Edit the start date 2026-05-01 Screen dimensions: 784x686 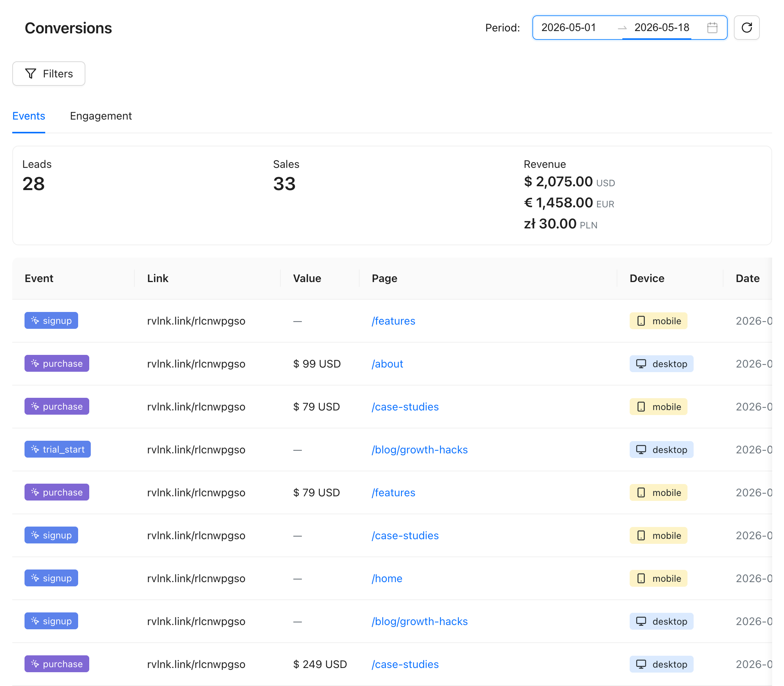tap(568, 28)
